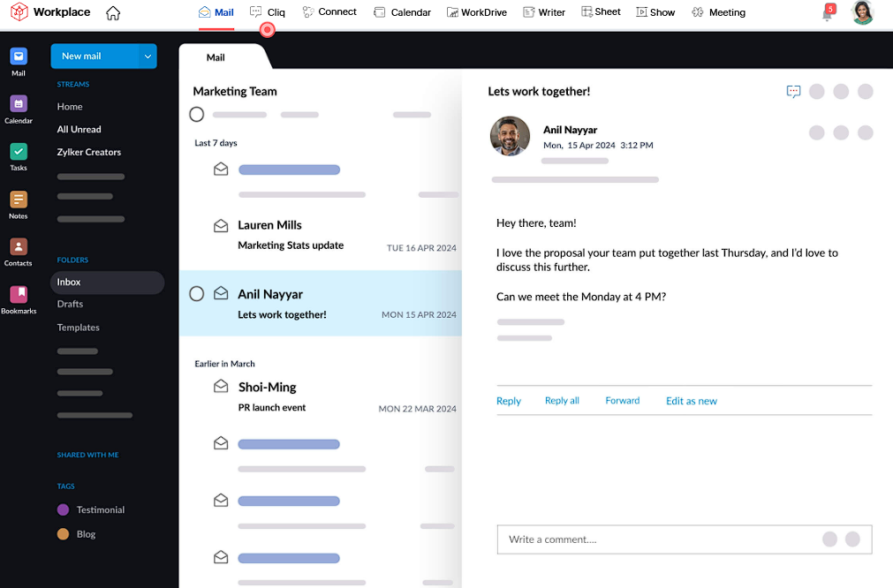
Task: Click Reply on the open email
Action: click(x=508, y=400)
